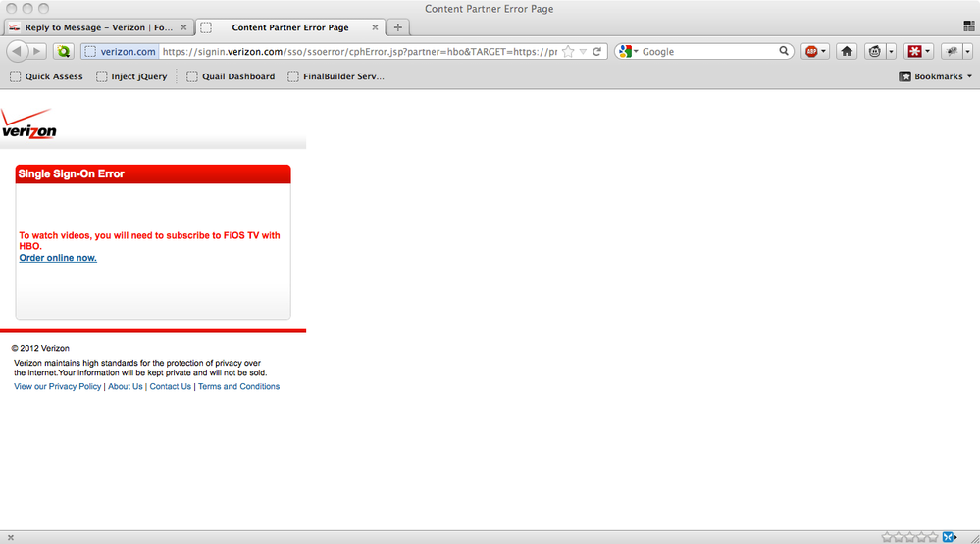Image resolution: width=980 pixels, height=544 pixels.
Task: Open a new tab with plus button
Action: pyautogui.click(x=398, y=27)
